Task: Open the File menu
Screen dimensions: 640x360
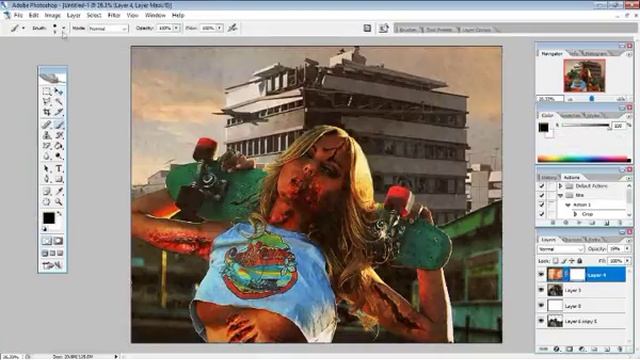Action: [x=18, y=15]
